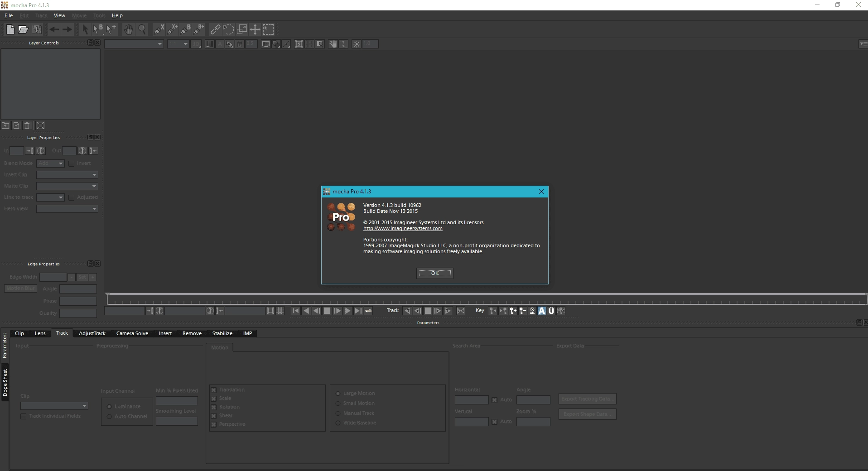Open the Link to track dropdown
The height and width of the screenshot is (471, 868).
click(x=50, y=197)
